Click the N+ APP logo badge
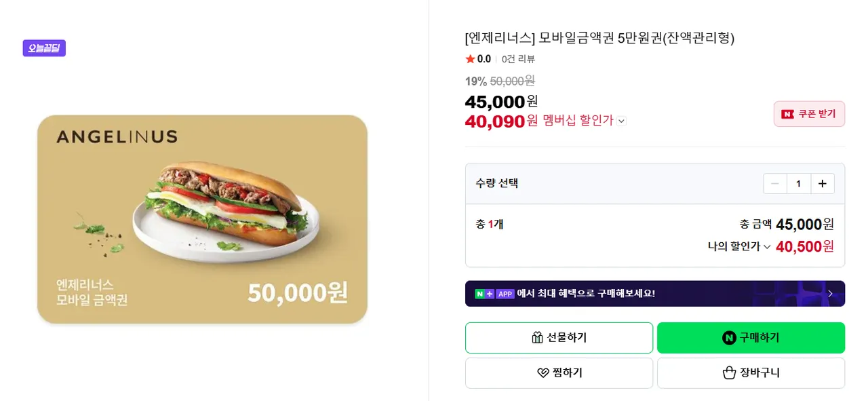Image resolution: width=868 pixels, height=401 pixels. [494, 294]
